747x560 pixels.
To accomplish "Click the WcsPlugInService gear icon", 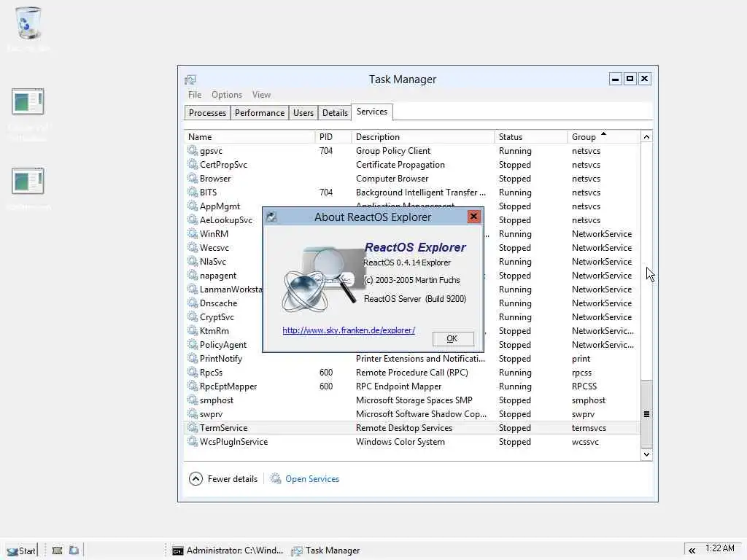I will point(193,441).
